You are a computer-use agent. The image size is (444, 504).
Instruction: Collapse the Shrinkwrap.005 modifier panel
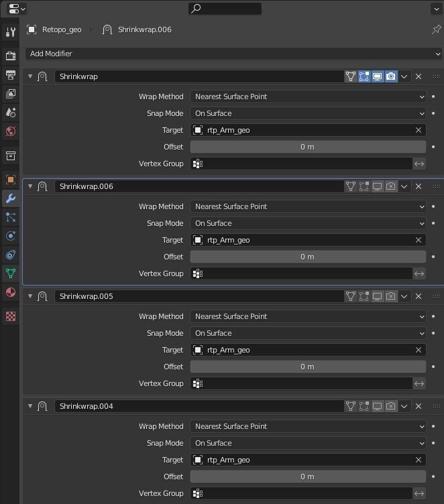30,296
